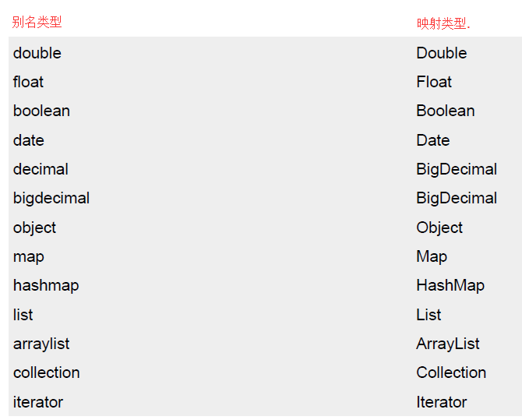Image resolution: width=522 pixels, height=420 pixels.
Task: Click the 'boolean' alias text
Action: click(41, 111)
